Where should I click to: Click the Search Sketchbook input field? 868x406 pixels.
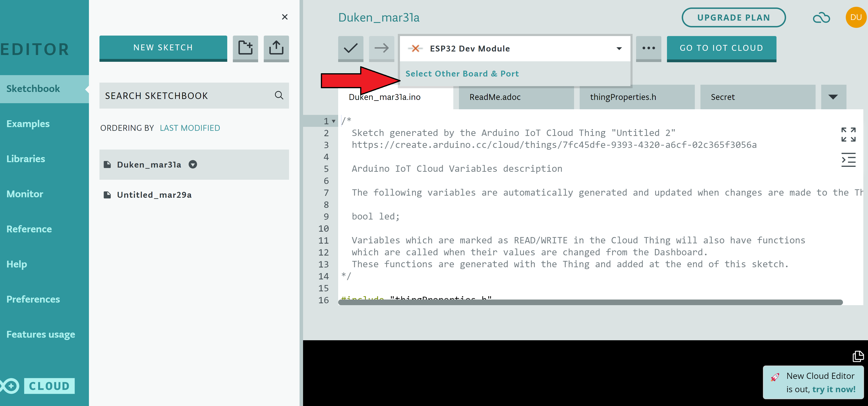(x=194, y=95)
